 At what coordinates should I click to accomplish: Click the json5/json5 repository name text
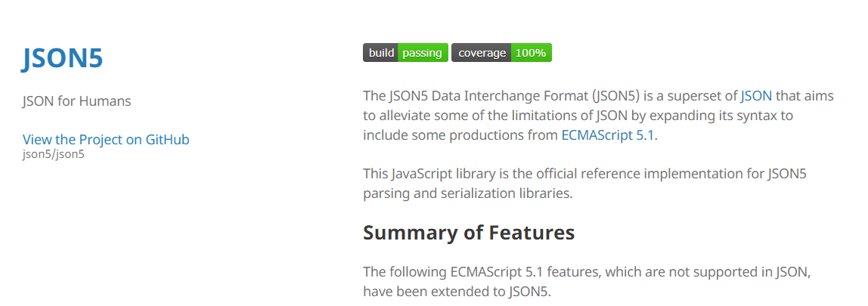point(54,154)
